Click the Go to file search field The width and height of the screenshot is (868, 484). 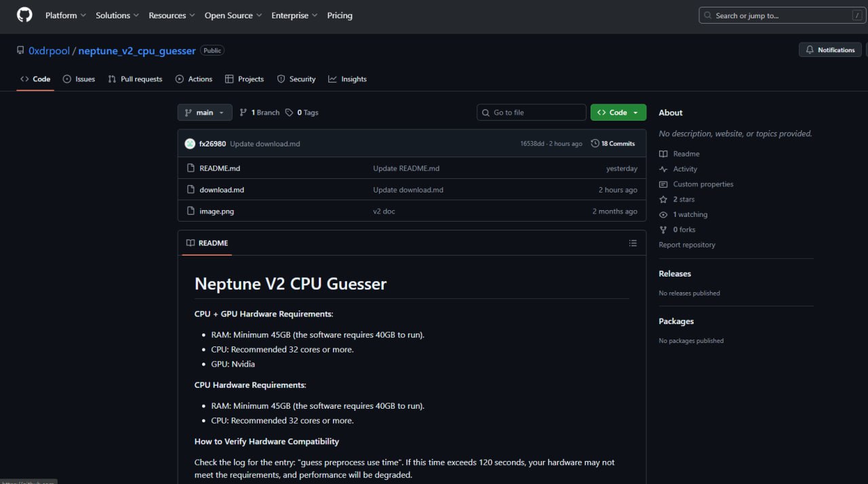[532, 113]
